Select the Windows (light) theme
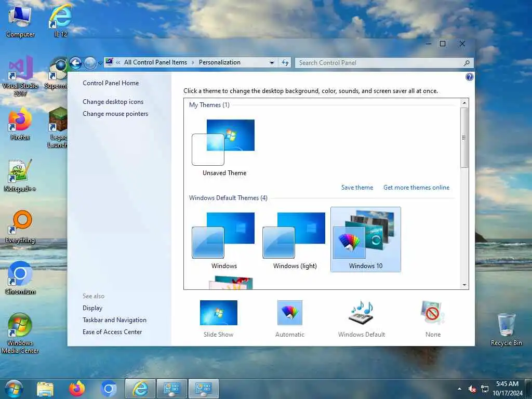 click(295, 240)
